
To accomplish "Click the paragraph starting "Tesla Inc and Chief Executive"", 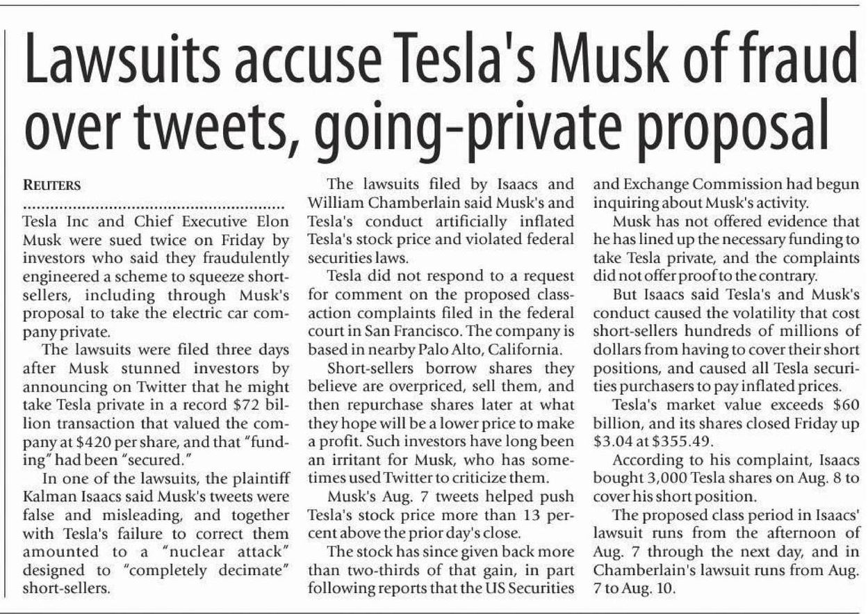I will point(155,276).
